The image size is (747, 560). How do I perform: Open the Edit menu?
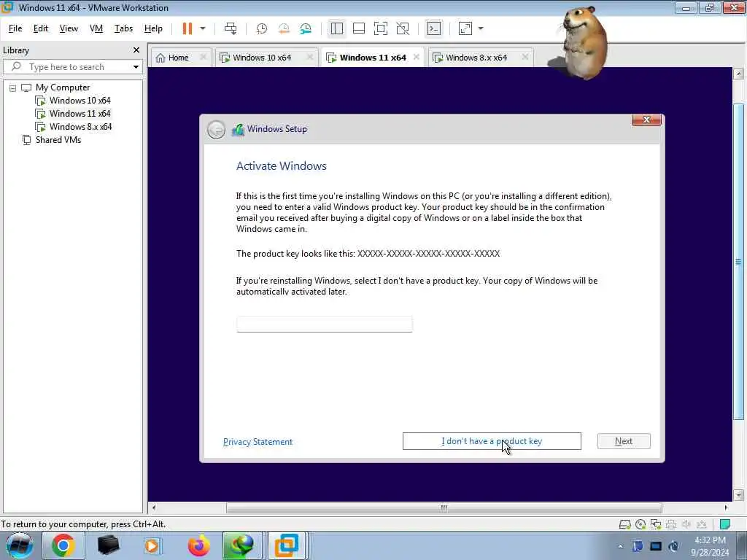click(41, 28)
